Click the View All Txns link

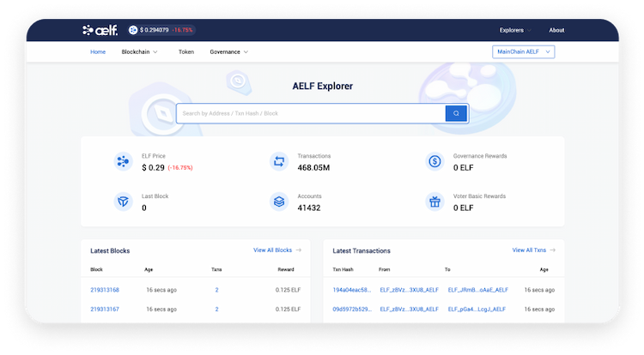pyautogui.click(x=529, y=250)
